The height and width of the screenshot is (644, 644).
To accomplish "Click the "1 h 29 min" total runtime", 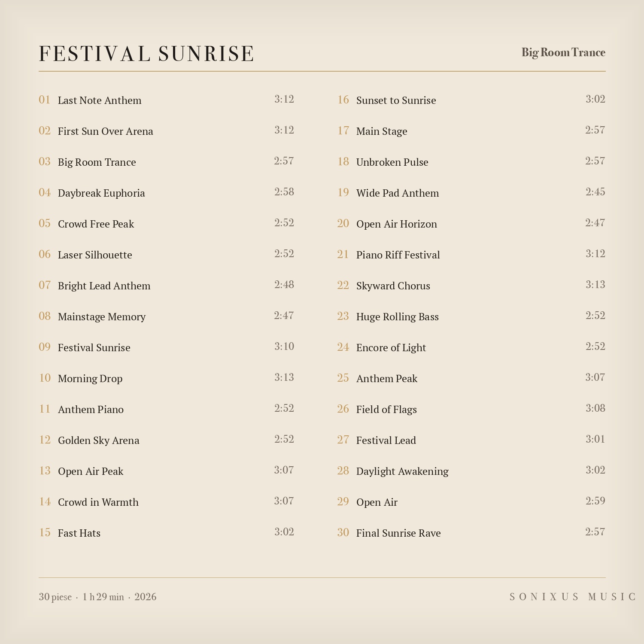I will (103, 597).
